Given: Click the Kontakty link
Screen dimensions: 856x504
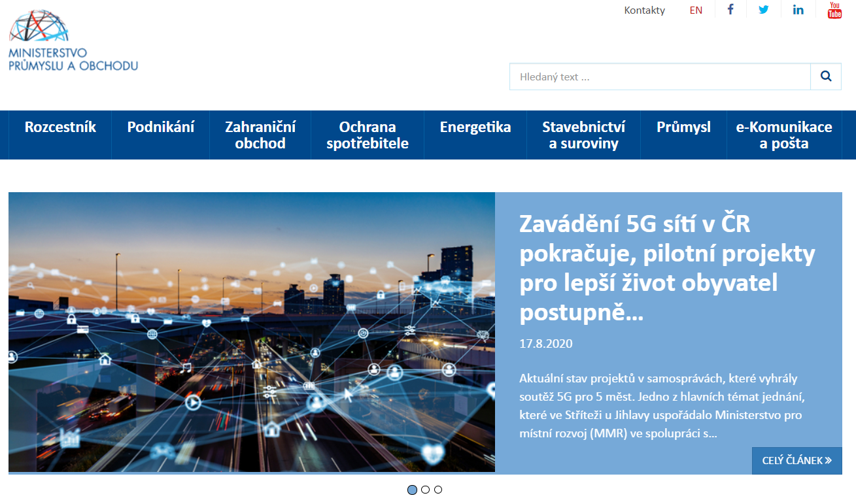Looking at the screenshot, I should pyautogui.click(x=645, y=10).
